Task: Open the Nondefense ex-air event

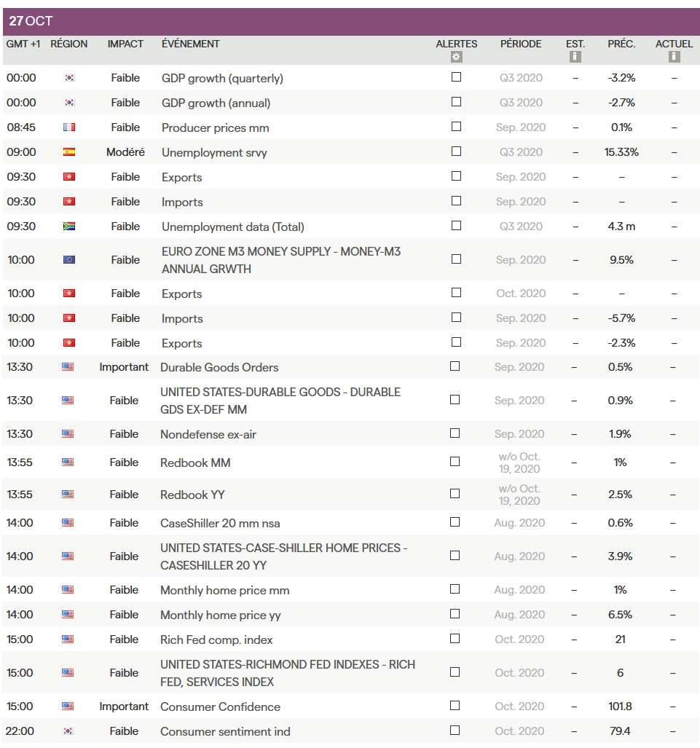Action: point(208,435)
